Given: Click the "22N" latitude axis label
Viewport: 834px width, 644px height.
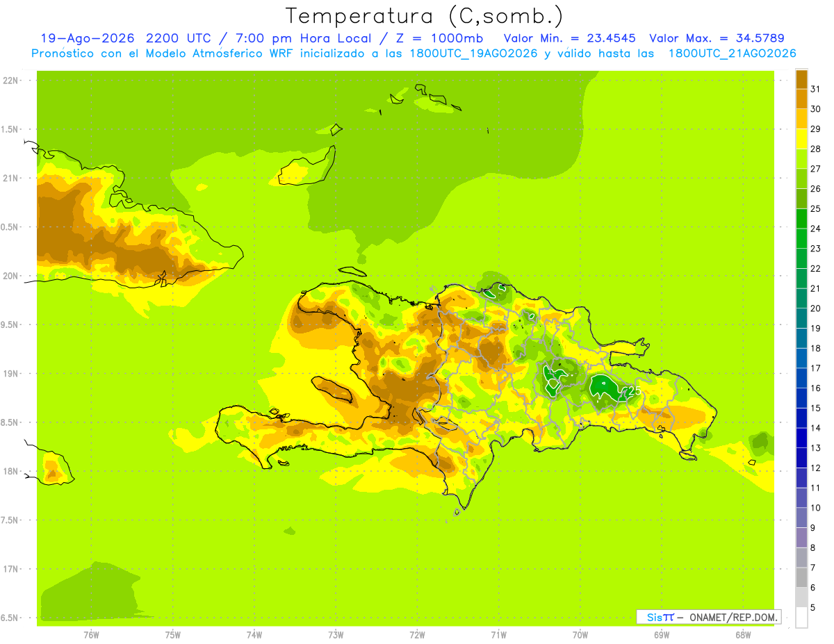Looking at the screenshot, I should [x=10, y=80].
